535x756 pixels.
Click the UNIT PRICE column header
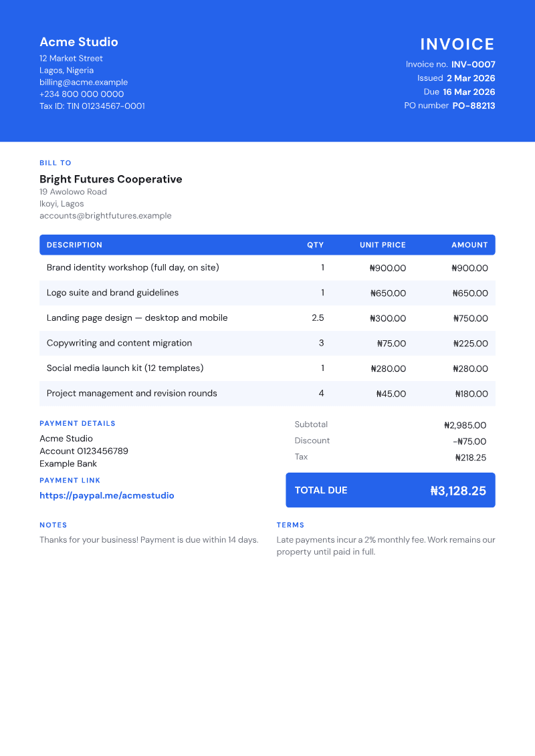tap(383, 245)
